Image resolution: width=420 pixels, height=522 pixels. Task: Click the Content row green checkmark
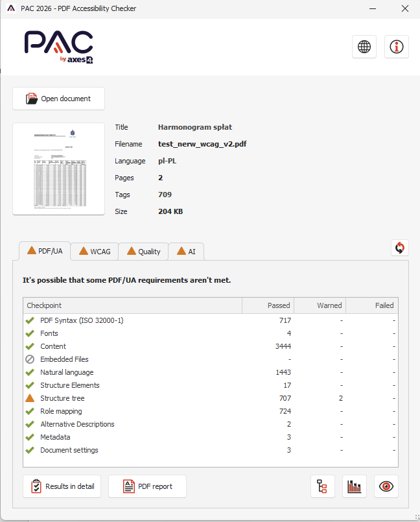pyautogui.click(x=30, y=346)
